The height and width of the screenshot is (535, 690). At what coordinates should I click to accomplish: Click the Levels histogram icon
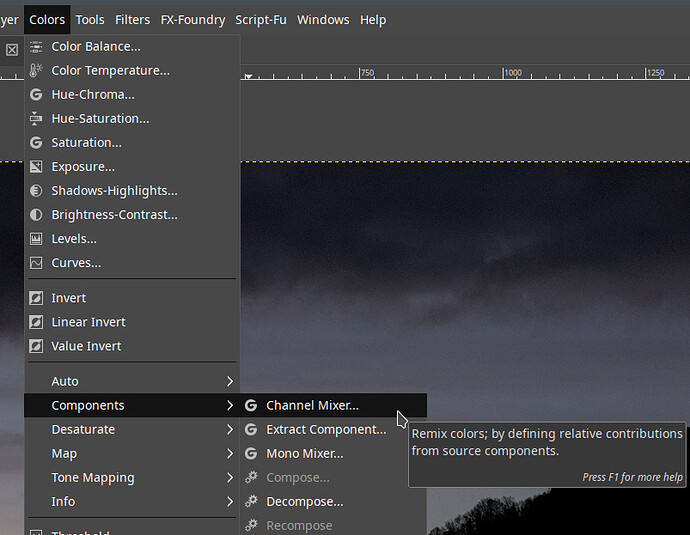click(x=36, y=239)
